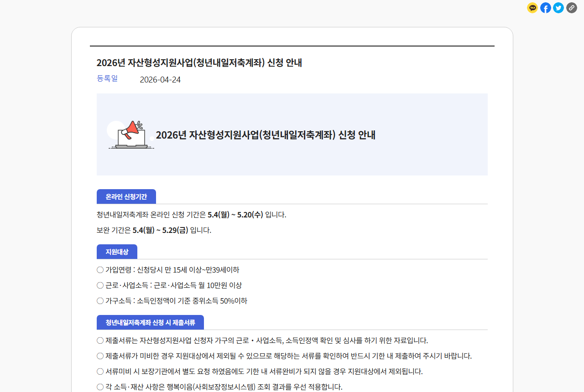
Task: Copy the page link with the chain icon
Action: click(572, 8)
